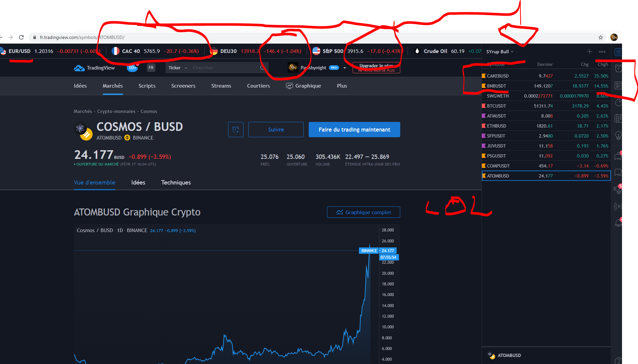
Task: Click the Cosmos coin logo
Action: [80, 128]
